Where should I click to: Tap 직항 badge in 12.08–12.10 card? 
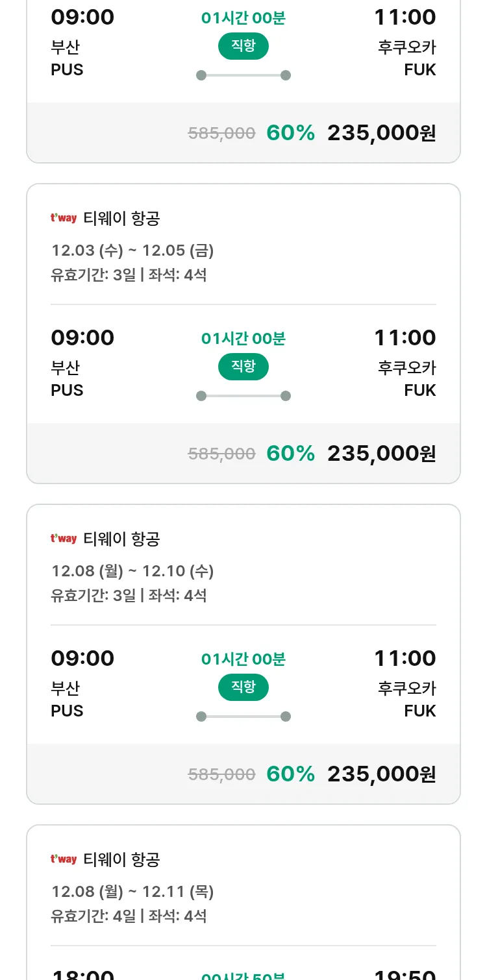coord(243,687)
